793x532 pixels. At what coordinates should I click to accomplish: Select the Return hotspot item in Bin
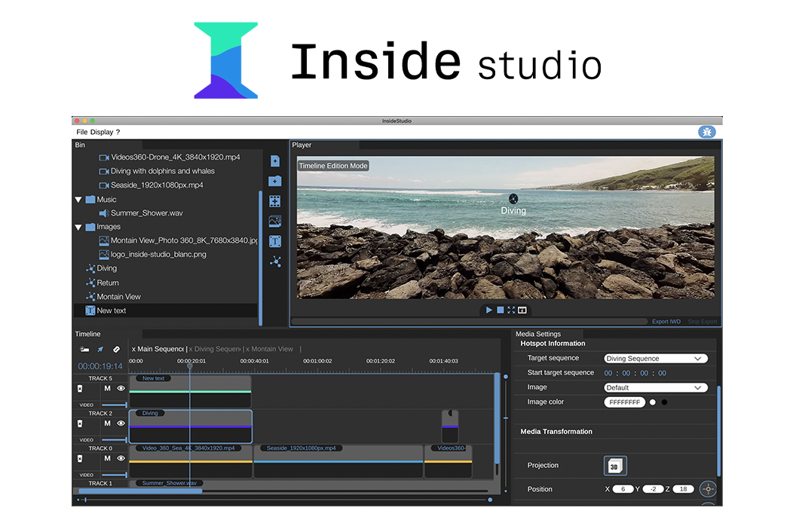click(x=103, y=283)
